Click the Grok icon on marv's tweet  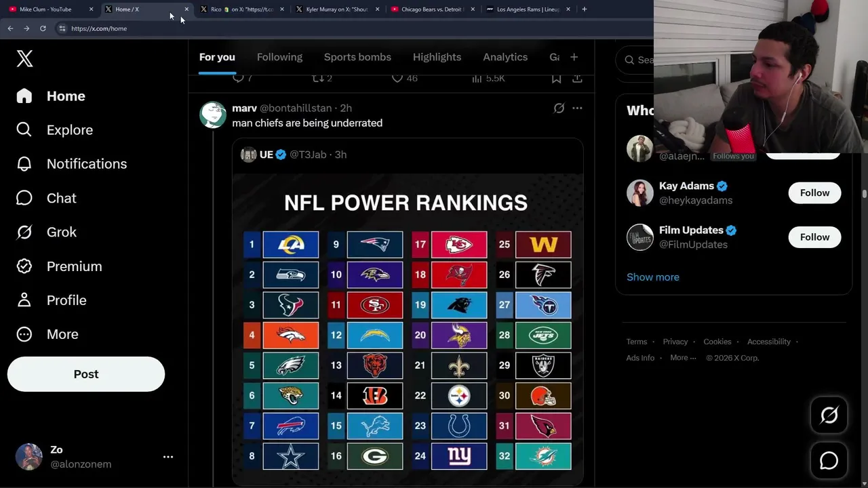[559, 108]
